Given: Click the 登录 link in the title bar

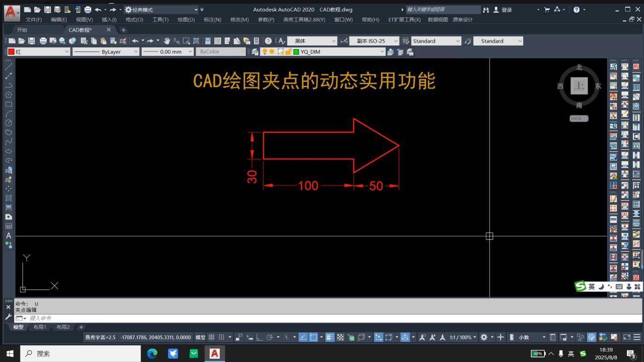Looking at the screenshot, I should tap(506, 9).
